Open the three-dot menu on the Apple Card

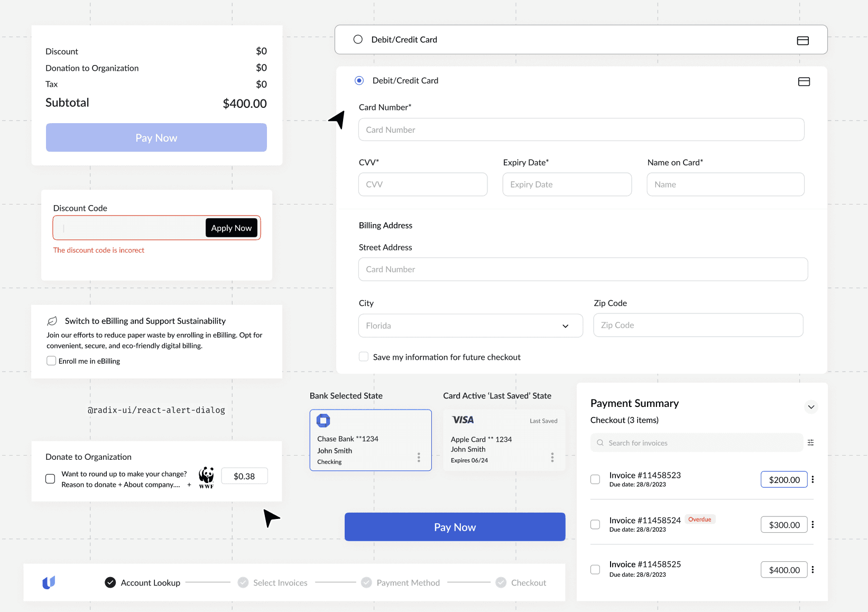(552, 457)
